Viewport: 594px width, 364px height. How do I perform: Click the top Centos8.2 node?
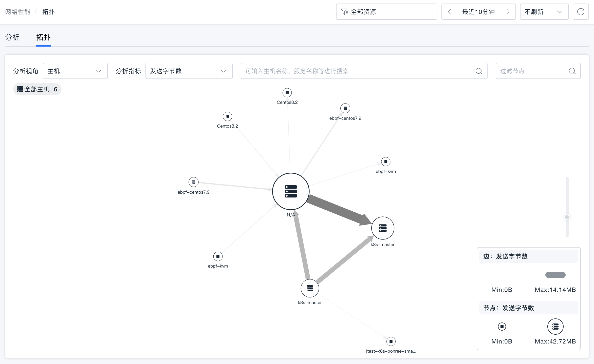[287, 93]
